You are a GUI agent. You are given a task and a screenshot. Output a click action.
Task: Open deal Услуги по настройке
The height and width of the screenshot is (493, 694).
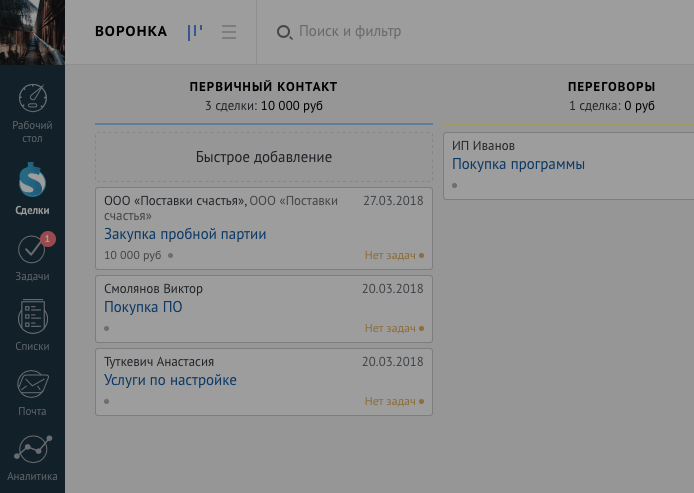pyautogui.click(x=170, y=380)
